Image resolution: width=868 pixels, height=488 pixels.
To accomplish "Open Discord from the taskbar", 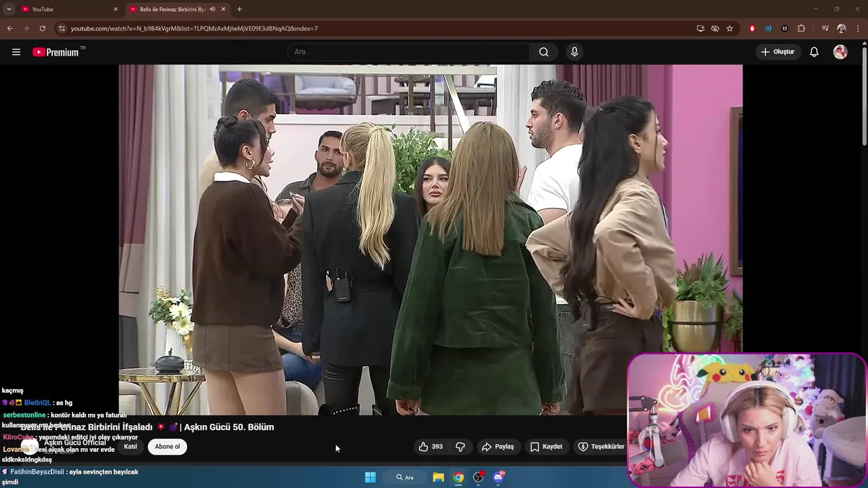I will [498, 477].
